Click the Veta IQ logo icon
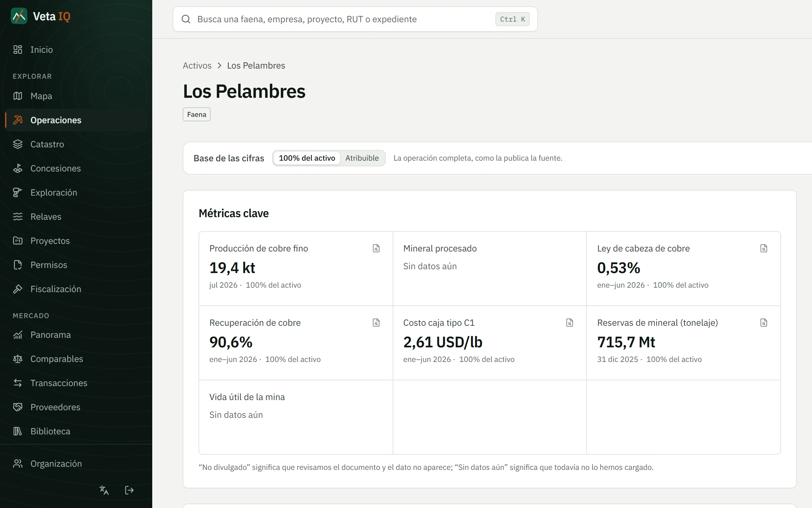 19,16
